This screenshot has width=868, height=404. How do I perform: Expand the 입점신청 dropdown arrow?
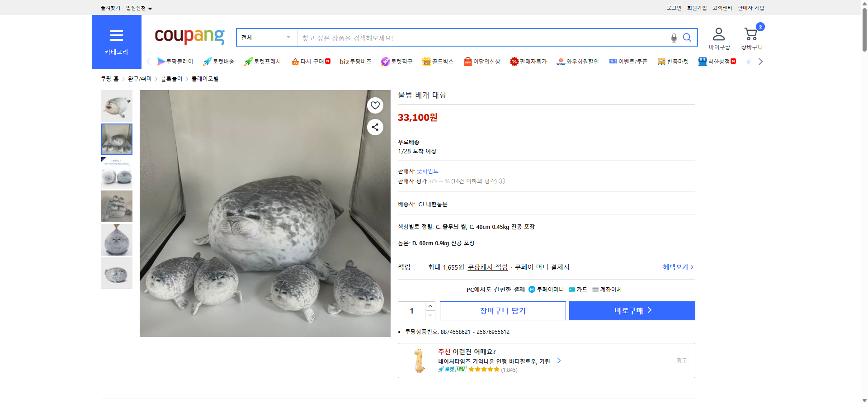click(151, 8)
